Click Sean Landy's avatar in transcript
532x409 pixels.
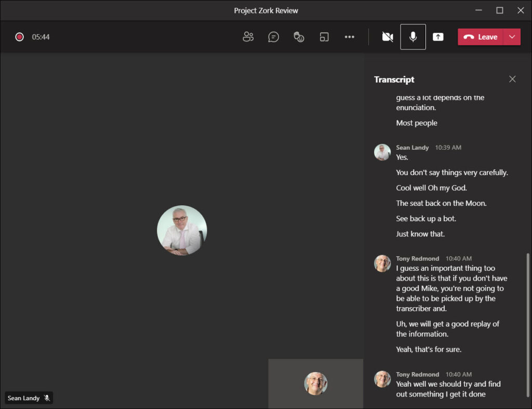382,152
